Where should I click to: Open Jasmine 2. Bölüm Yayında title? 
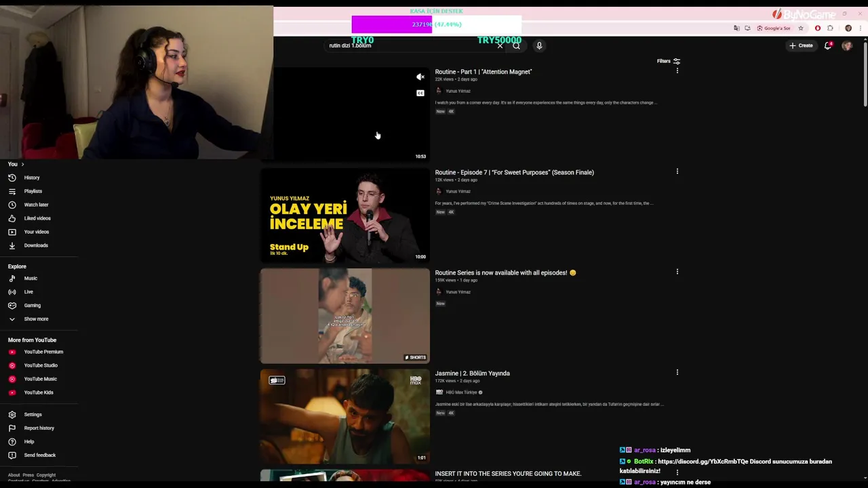point(472,373)
